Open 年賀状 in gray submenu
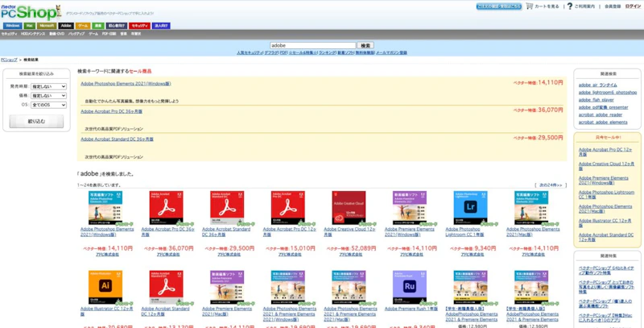 coord(136,34)
